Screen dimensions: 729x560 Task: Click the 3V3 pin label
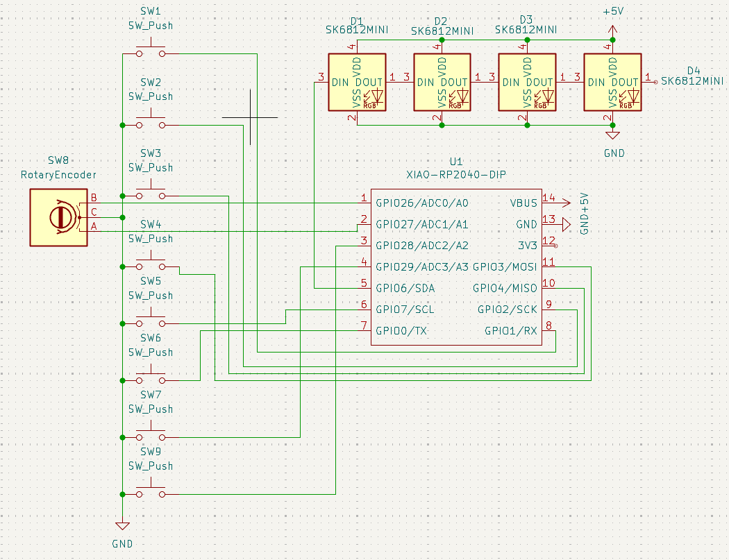[x=528, y=246]
